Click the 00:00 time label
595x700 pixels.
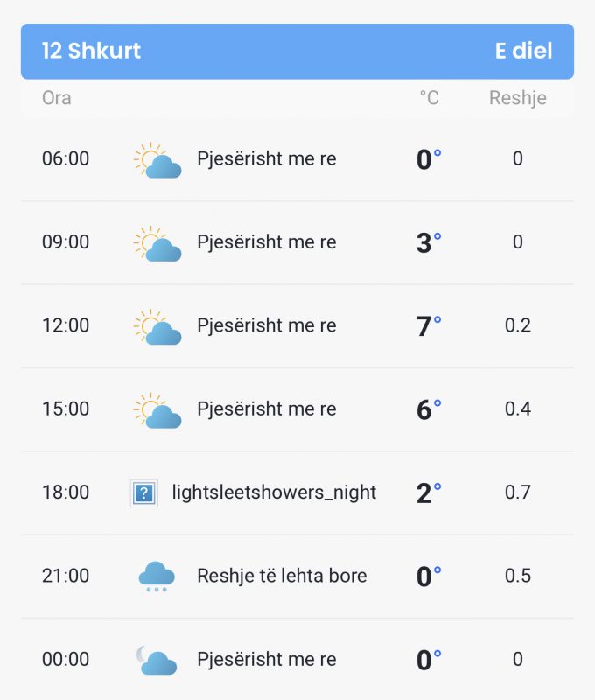coord(66,660)
